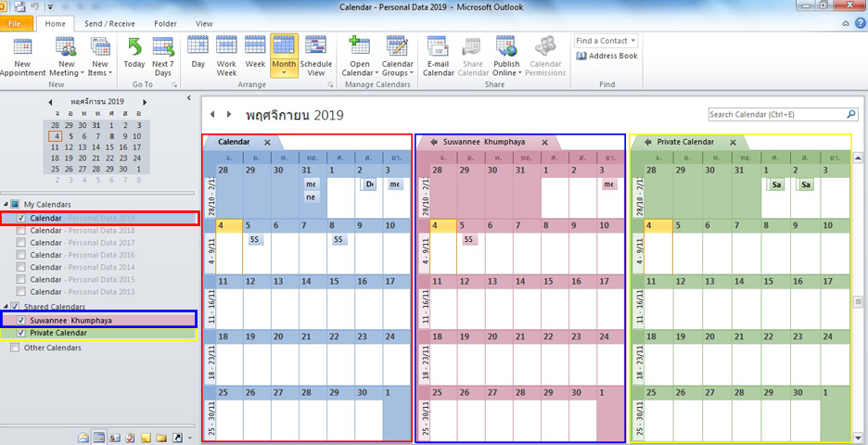The image size is (868, 445).
Task: Close the Private Calendar tab
Action: pos(733,142)
